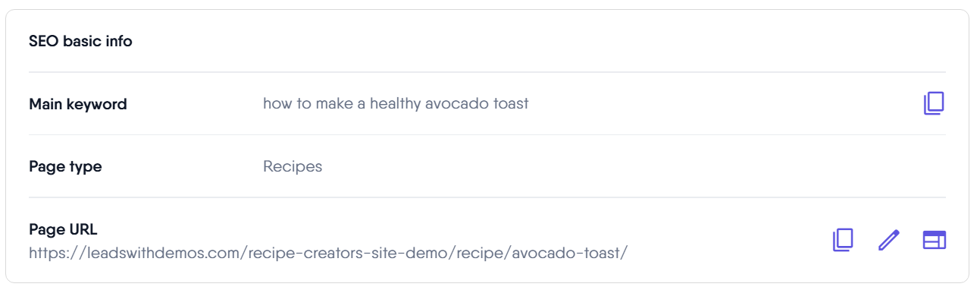The height and width of the screenshot is (290, 980).
Task: Click the word 'toast' in main keyword
Action: 509,103
